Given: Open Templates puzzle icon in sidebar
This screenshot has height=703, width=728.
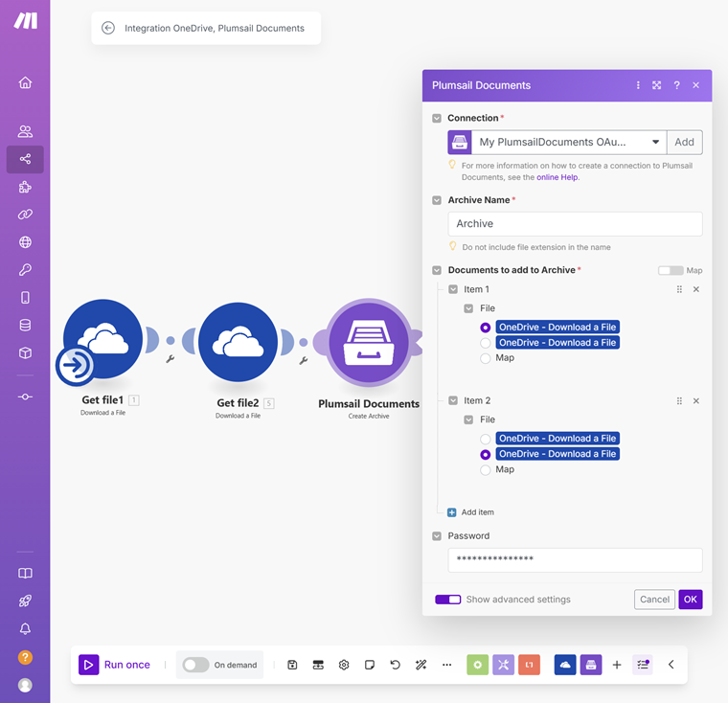Looking at the screenshot, I should (25, 187).
